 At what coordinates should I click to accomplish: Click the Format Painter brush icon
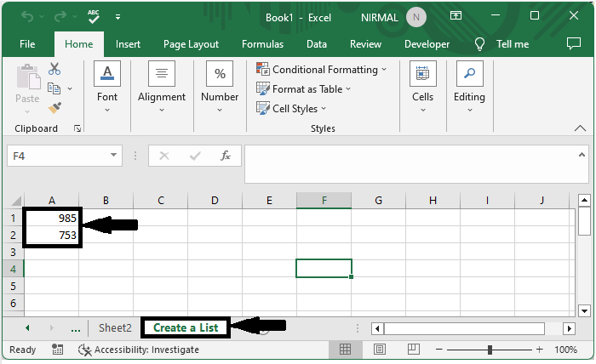[54, 108]
